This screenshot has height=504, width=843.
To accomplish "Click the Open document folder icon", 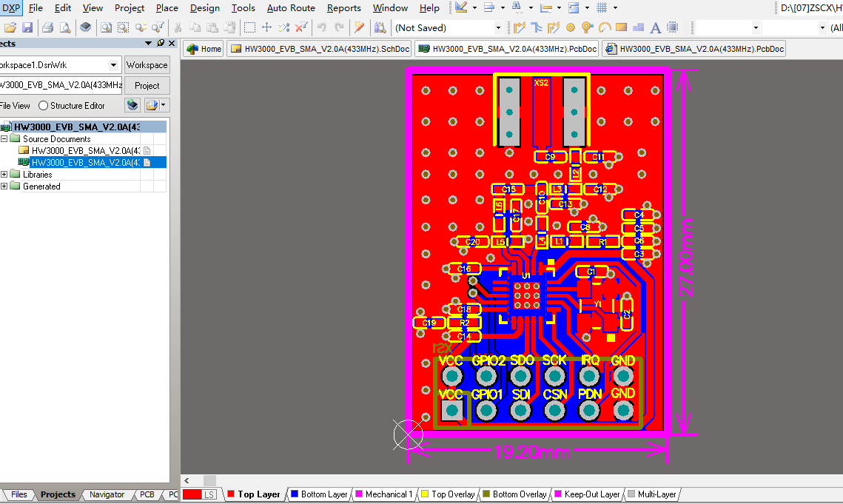I will [10, 27].
